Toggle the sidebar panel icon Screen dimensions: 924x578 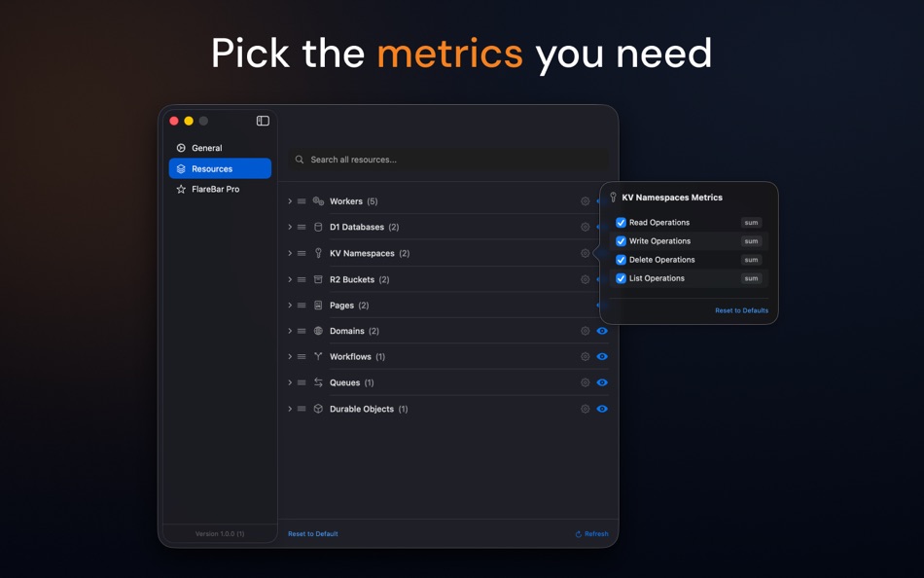263,121
